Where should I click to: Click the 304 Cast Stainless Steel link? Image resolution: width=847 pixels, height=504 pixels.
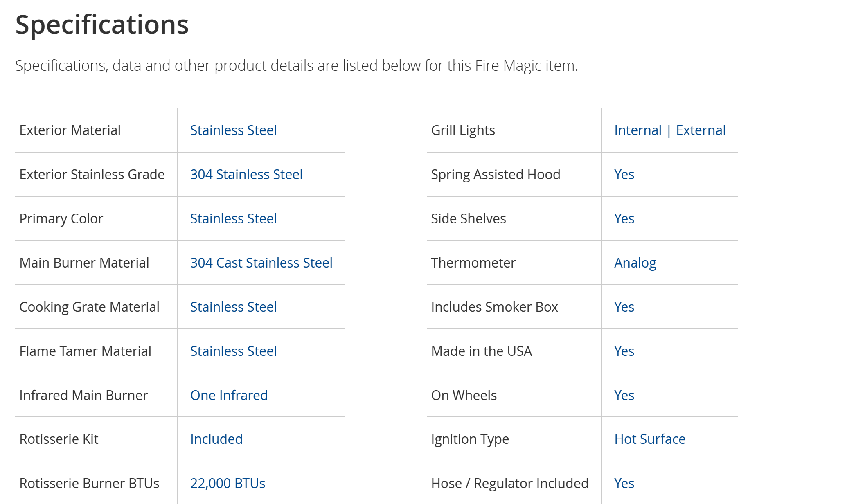[x=261, y=263]
